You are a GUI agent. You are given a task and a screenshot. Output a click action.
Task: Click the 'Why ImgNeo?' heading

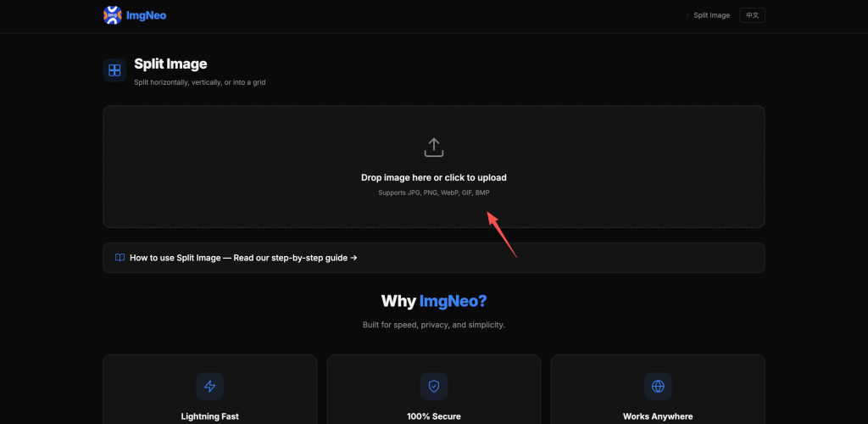[x=434, y=301]
